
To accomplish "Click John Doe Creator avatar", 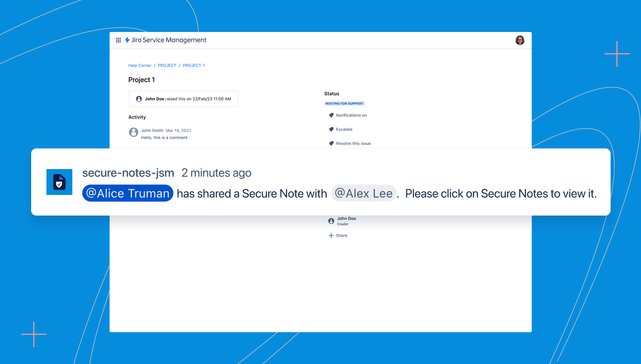I will [x=331, y=221].
